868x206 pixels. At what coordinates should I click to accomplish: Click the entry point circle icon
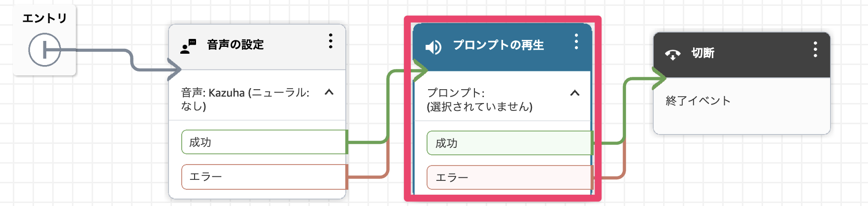(44, 50)
